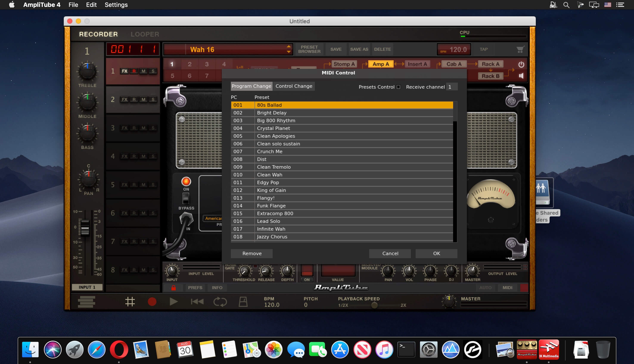Open the IK Multimedia dock icon
634x364 pixels.
[x=549, y=349]
